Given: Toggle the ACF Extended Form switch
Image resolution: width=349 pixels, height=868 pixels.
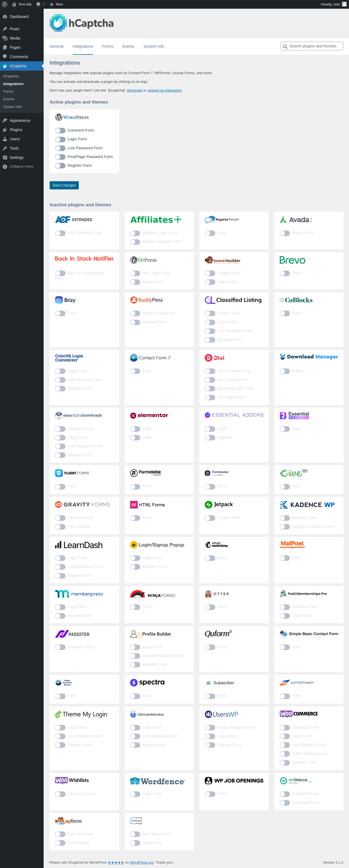Looking at the screenshot, I should 60,233.
